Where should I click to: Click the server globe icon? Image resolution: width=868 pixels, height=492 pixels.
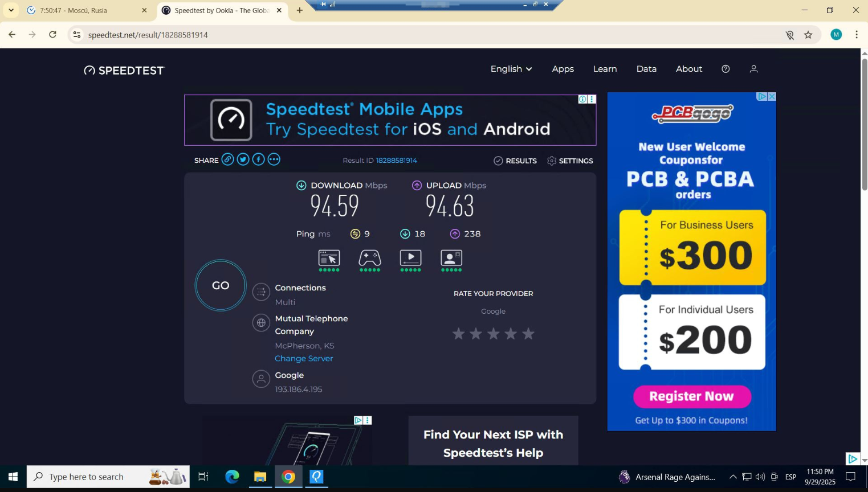[261, 323]
